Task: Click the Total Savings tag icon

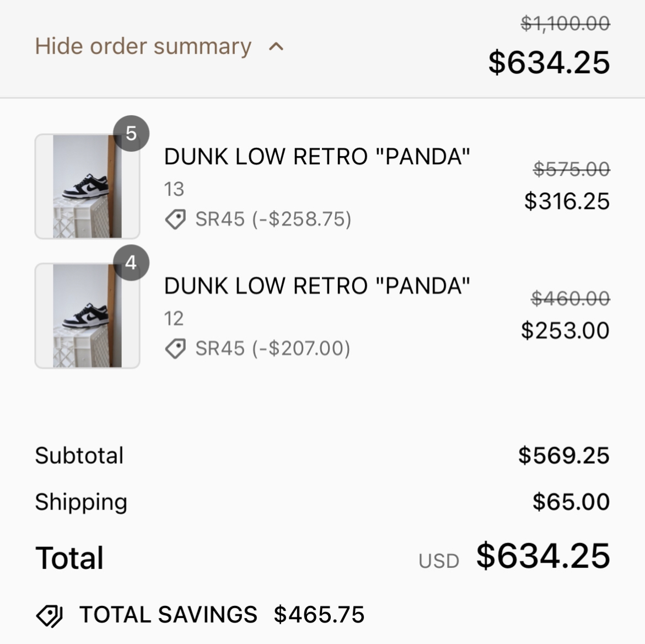Action: tap(50, 615)
